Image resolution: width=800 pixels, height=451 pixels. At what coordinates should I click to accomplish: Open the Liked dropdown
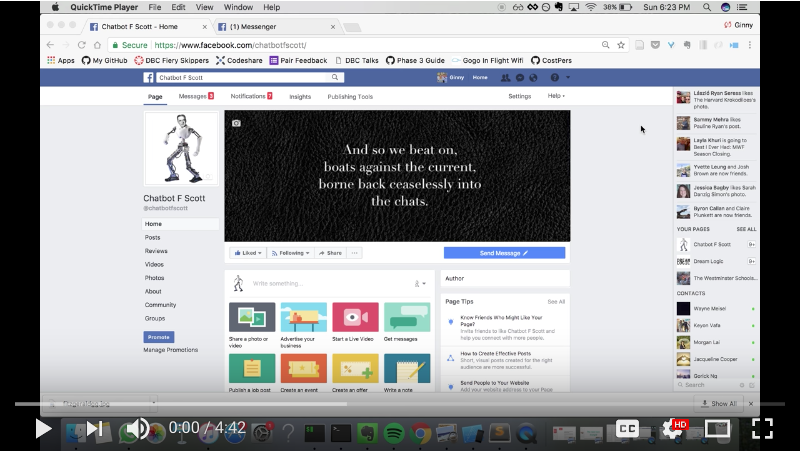(248, 253)
